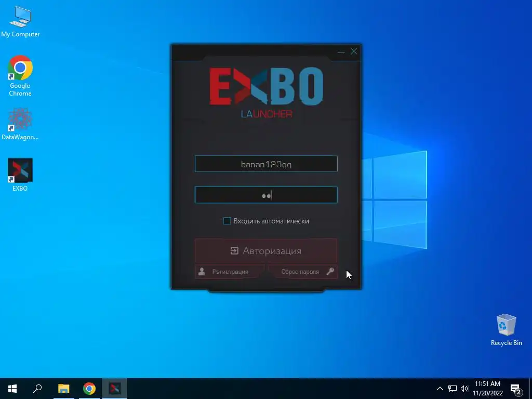
Task: Show hidden system tray icons
Action: 440,389
